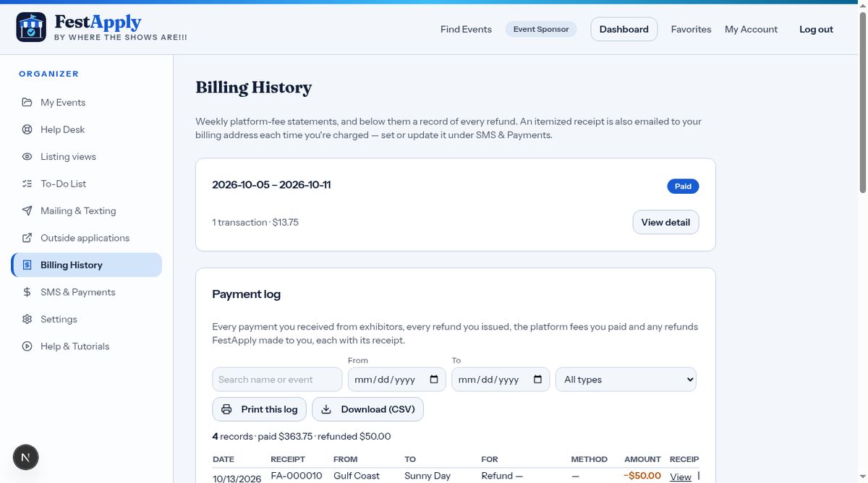Image resolution: width=868 pixels, height=483 pixels.
Task: Click the Billing History page heading
Action: point(254,87)
